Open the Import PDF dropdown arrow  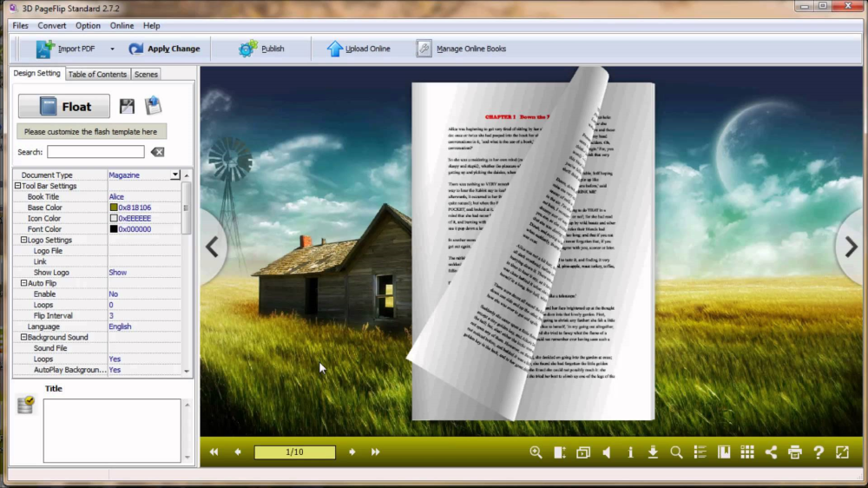click(112, 49)
